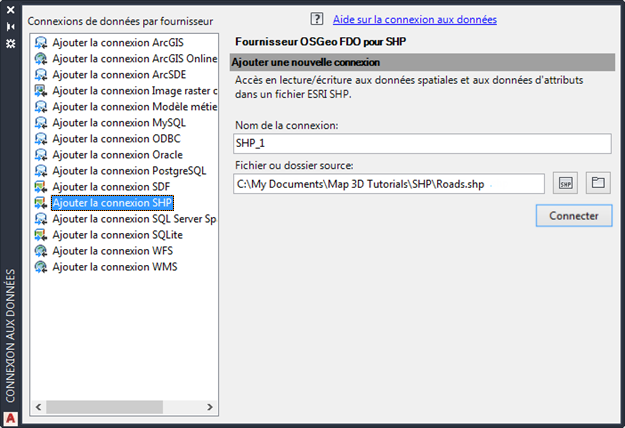
Task: Click the Autodesk logo at palette bottom
Action: coord(10,419)
